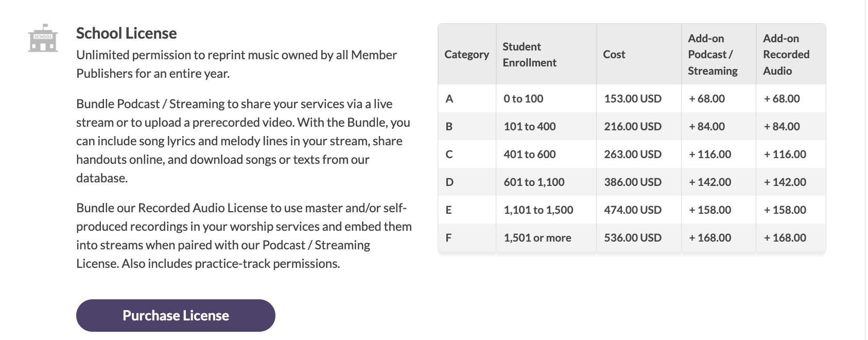Viewport: 868px width, 340px height.
Task: Click the Cost column header
Action: [614, 55]
